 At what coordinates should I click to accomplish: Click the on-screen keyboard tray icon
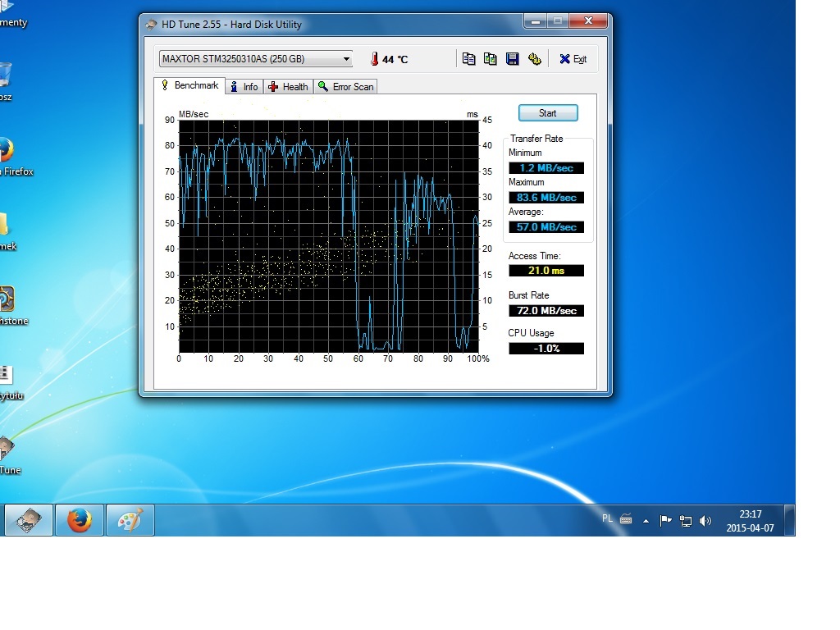[x=626, y=518]
